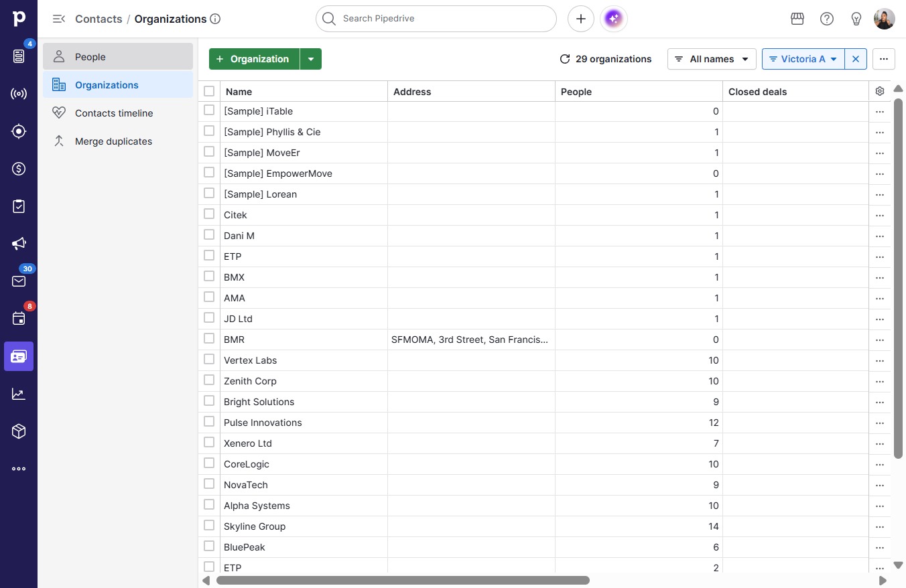Clear the Victoria A filter

[856, 59]
